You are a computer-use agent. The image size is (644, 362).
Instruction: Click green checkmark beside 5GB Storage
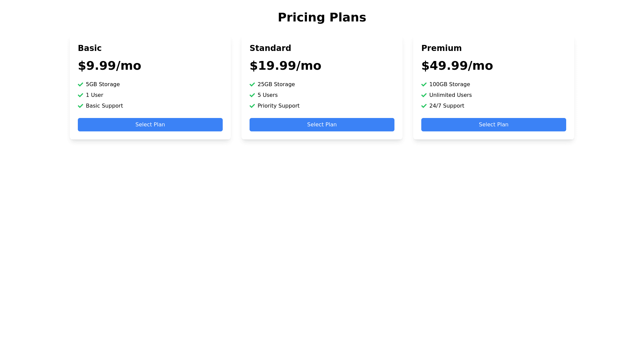(x=80, y=84)
